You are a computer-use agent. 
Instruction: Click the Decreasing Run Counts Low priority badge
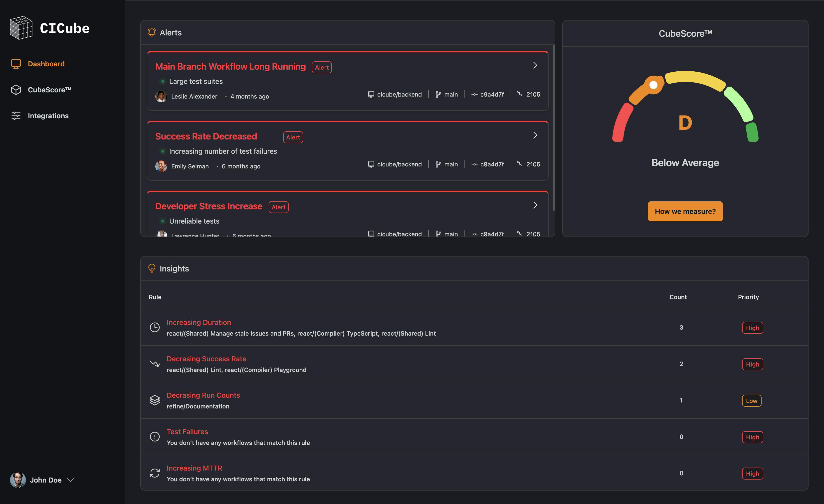point(752,400)
